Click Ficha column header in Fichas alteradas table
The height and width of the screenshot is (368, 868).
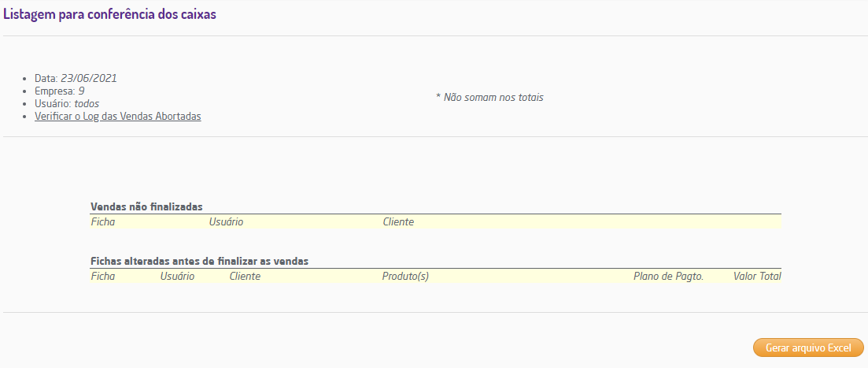pyautogui.click(x=102, y=276)
